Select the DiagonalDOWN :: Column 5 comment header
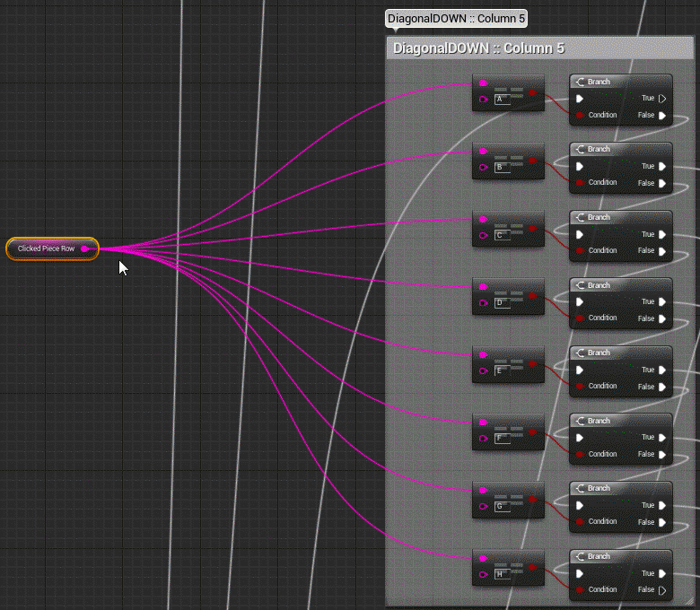The width and height of the screenshot is (700, 610). point(539,48)
